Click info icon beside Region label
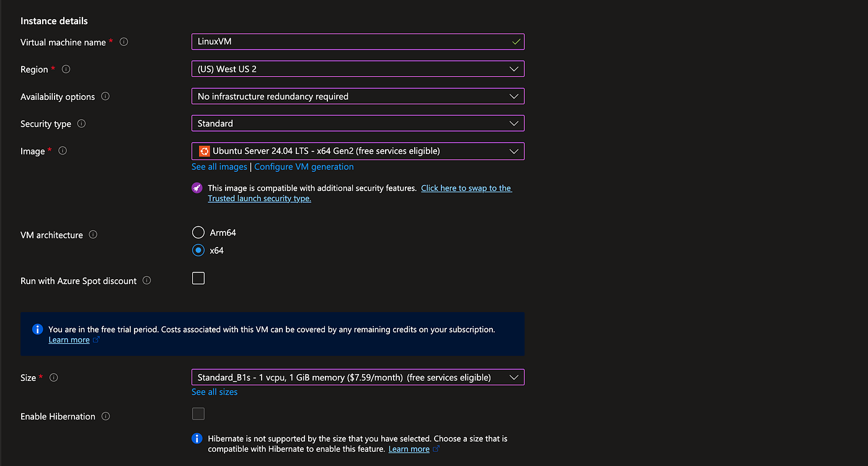Viewport: 868px width, 466px height. (x=66, y=69)
